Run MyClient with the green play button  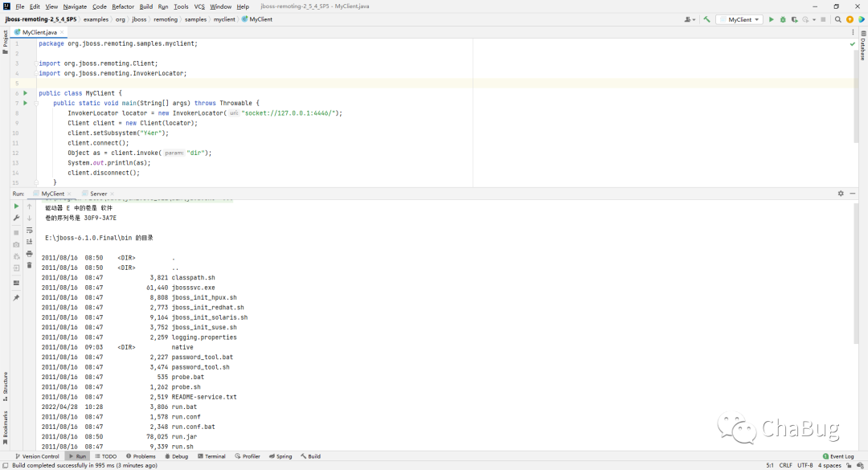pos(771,19)
